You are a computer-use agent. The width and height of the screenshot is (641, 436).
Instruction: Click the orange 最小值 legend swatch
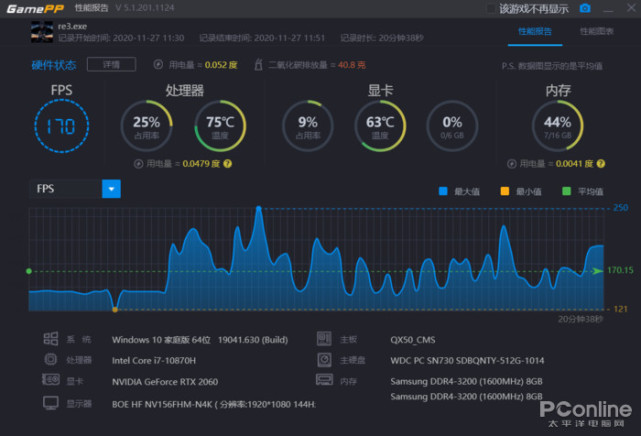504,191
